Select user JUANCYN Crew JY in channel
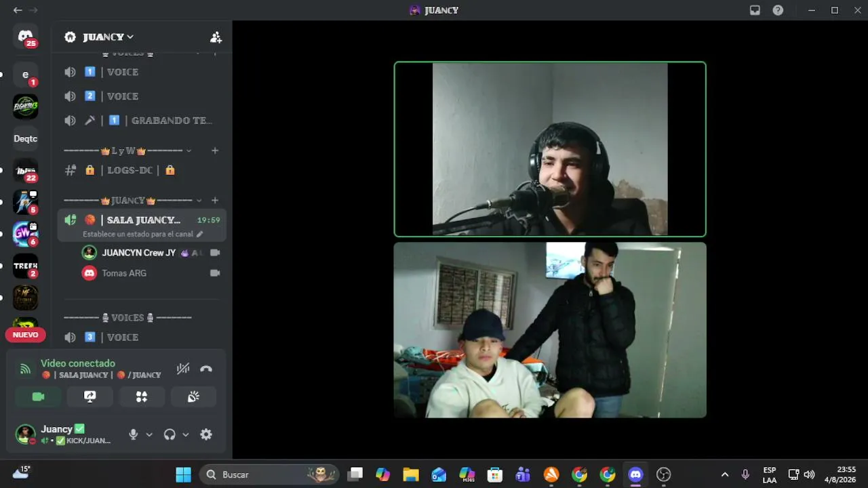 pyautogui.click(x=151, y=253)
